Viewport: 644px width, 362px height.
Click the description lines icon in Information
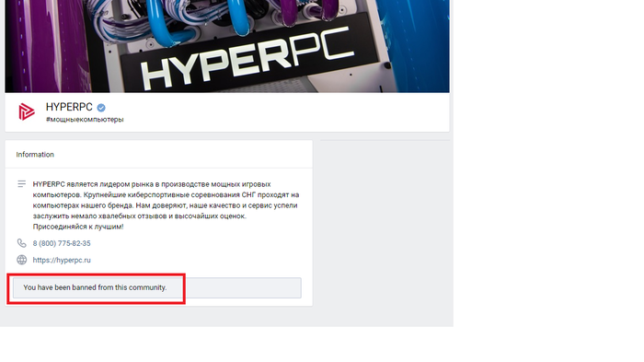(x=21, y=184)
